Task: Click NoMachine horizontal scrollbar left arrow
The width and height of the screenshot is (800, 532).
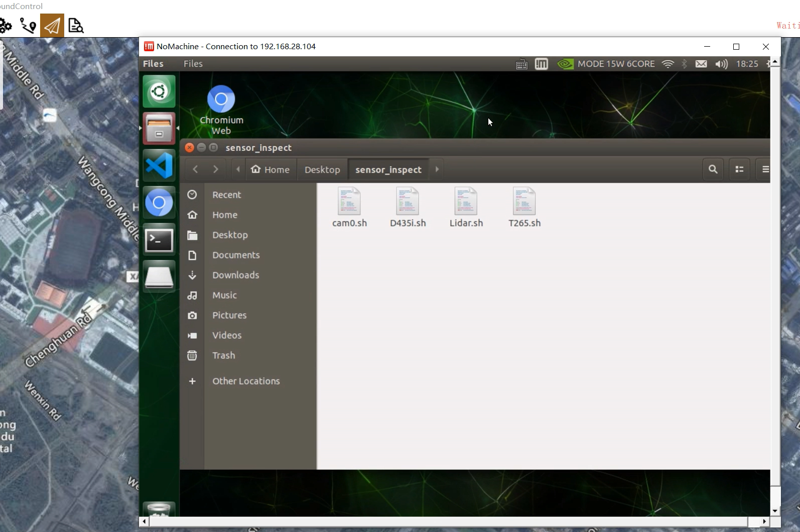Action: coord(144,521)
